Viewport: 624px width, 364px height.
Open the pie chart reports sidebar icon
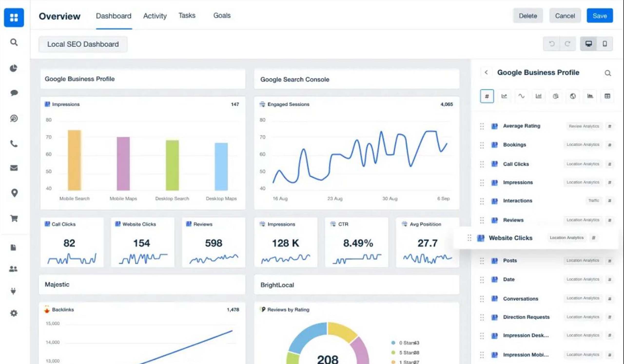point(14,68)
